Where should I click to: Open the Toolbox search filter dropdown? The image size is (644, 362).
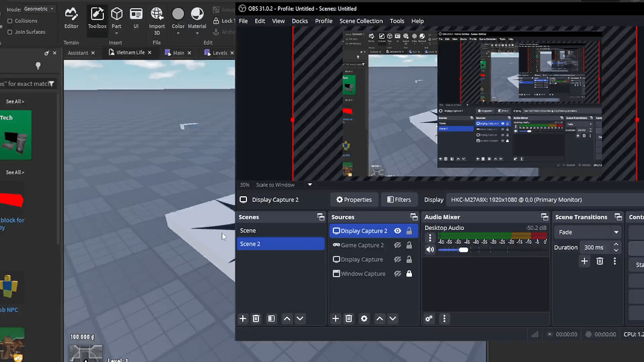(52, 84)
